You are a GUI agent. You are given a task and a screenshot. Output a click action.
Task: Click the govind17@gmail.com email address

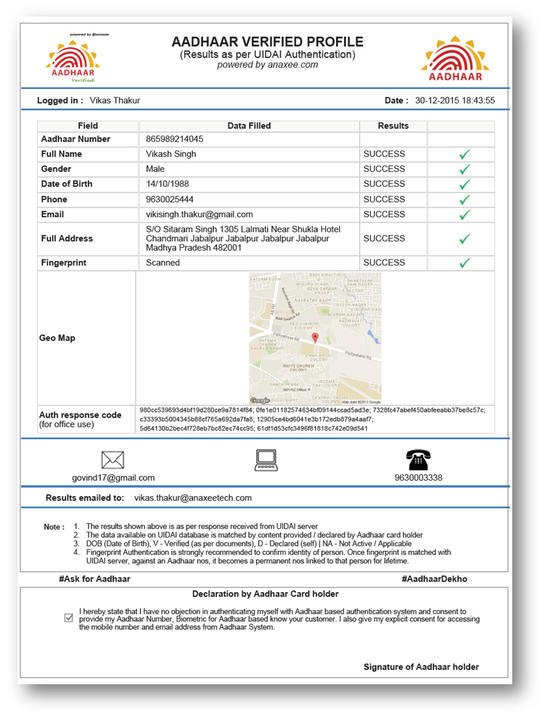(x=113, y=478)
